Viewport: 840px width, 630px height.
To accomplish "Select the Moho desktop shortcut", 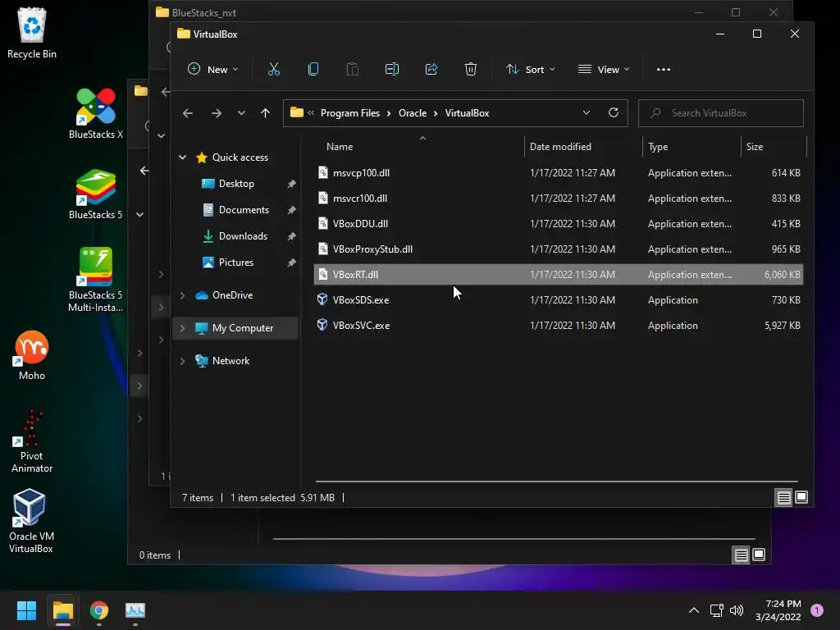I will coord(32,356).
